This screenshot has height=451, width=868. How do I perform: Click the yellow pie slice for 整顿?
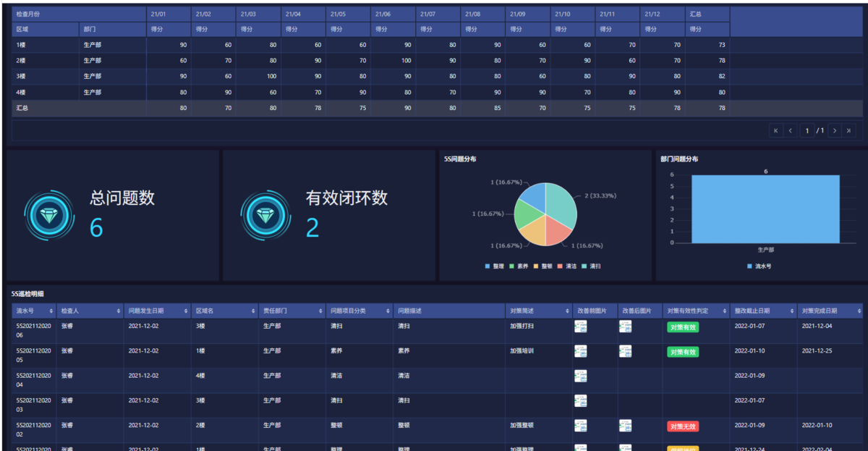(533, 232)
